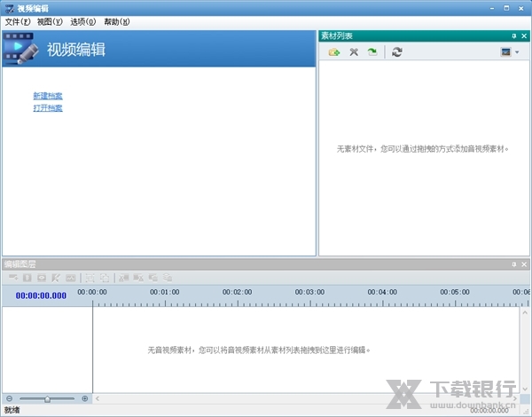The width and height of the screenshot is (532, 417).
Task: Click the timeline zoom in plus button
Action: pyautogui.click(x=85, y=398)
